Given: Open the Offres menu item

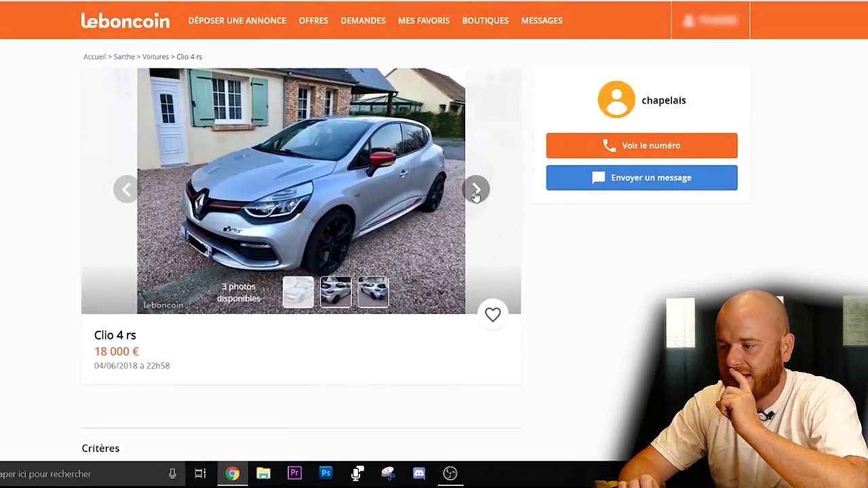Looking at the screenshot, I should point(313,20).
